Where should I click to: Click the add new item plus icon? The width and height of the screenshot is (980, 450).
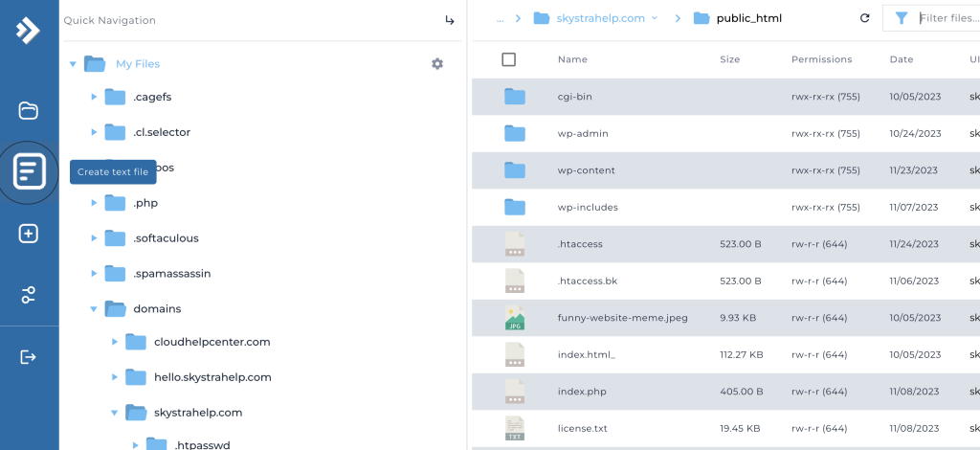(29, 234)
